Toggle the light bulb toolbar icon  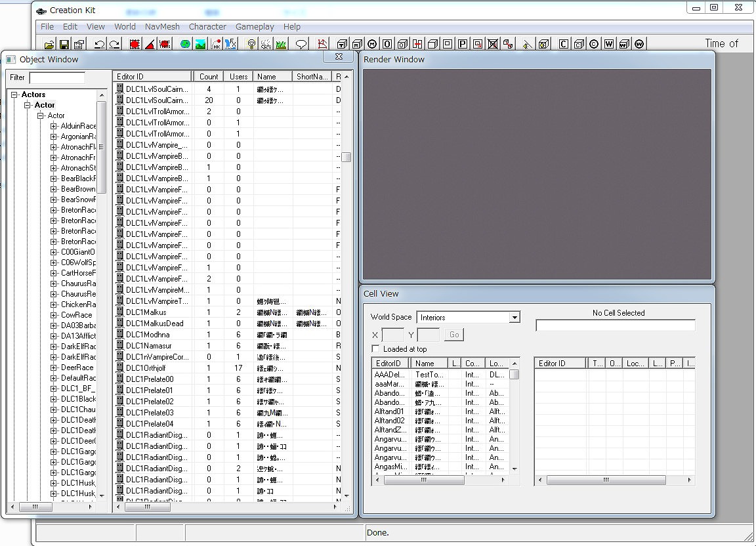(x=251, y=45)
